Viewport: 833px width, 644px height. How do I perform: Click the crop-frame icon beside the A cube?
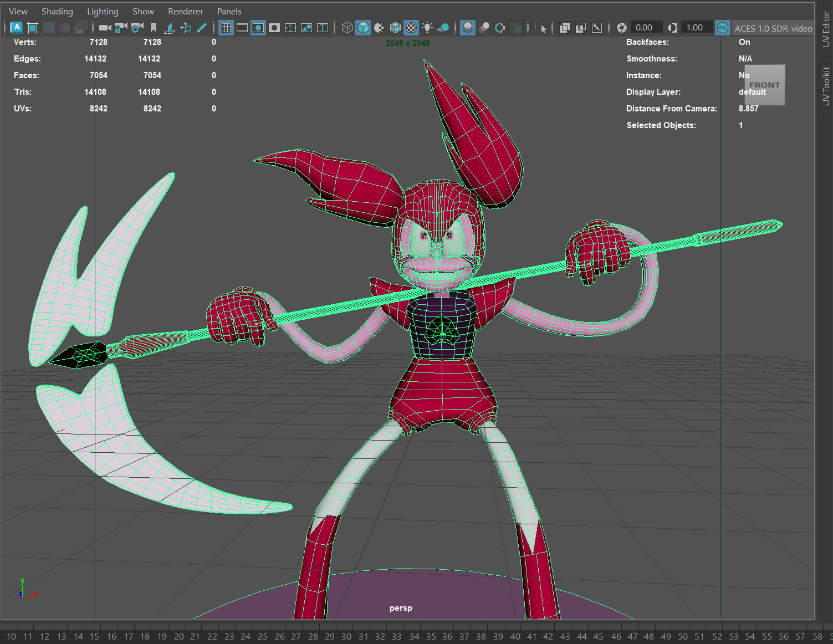tap(32, 28)
